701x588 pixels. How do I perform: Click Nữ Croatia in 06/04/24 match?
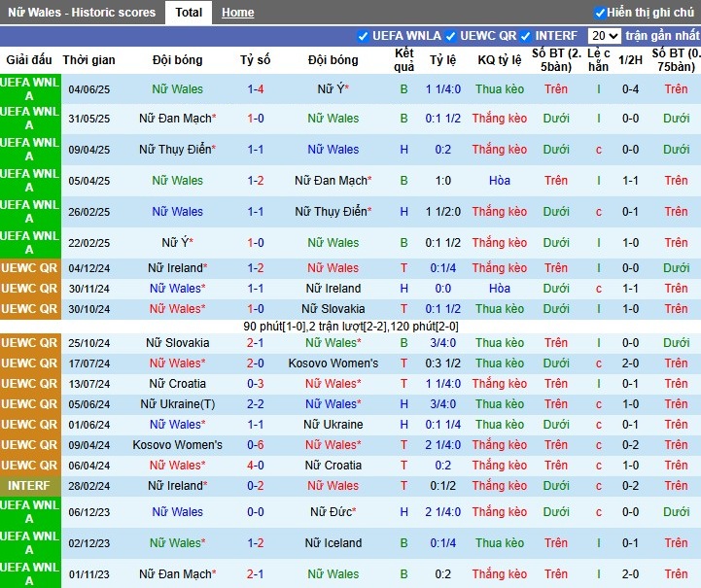333,466
